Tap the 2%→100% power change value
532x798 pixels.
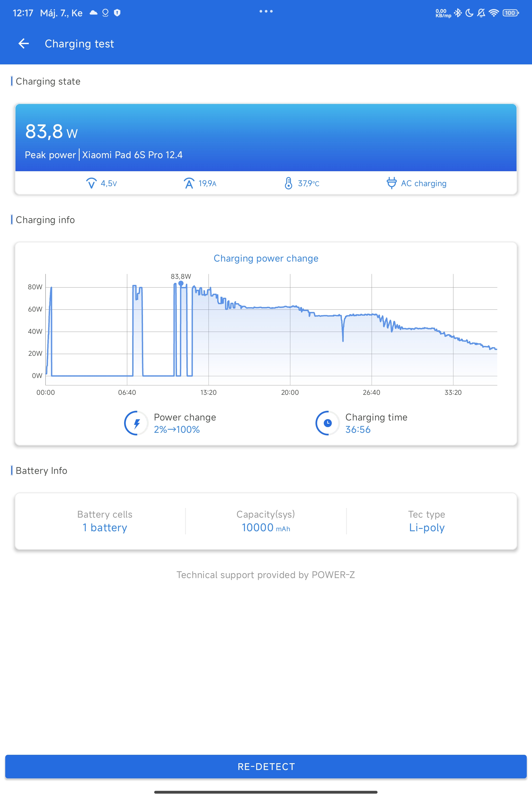177,430
